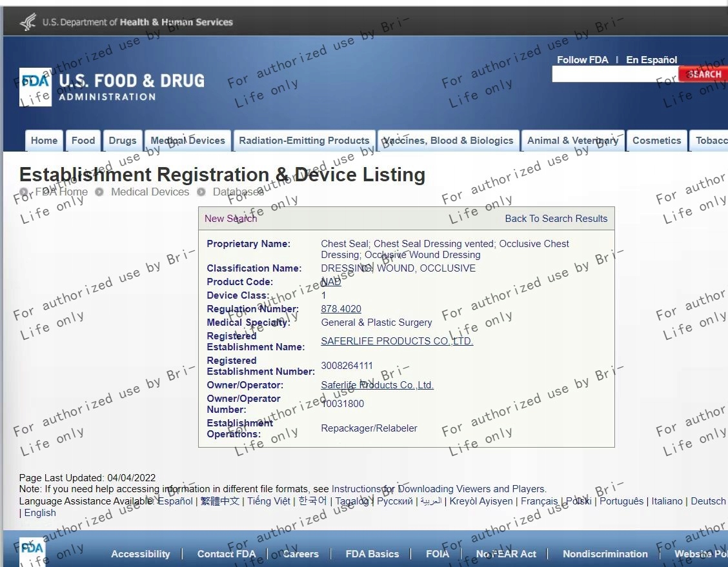Image resolution: width=728 pixels, height=567 pixels.
Task: Open SAFERLIFE PRODUCTS CO.,LTD. establishment link
Action: click(397, 341)
